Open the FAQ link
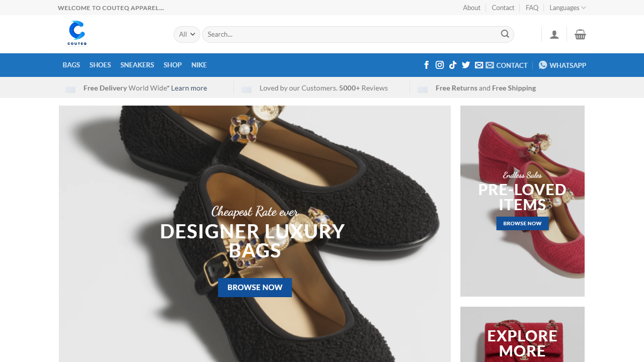The height and width of the screenshot is (362, 644). click(x=532, y=8)
